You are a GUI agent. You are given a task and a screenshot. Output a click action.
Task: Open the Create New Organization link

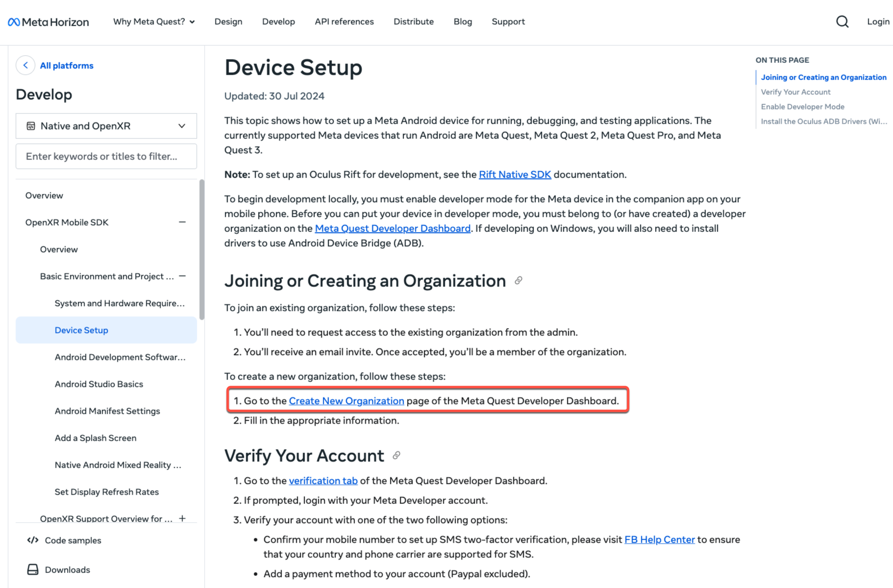pyautogui.click(x=346, y=401)
